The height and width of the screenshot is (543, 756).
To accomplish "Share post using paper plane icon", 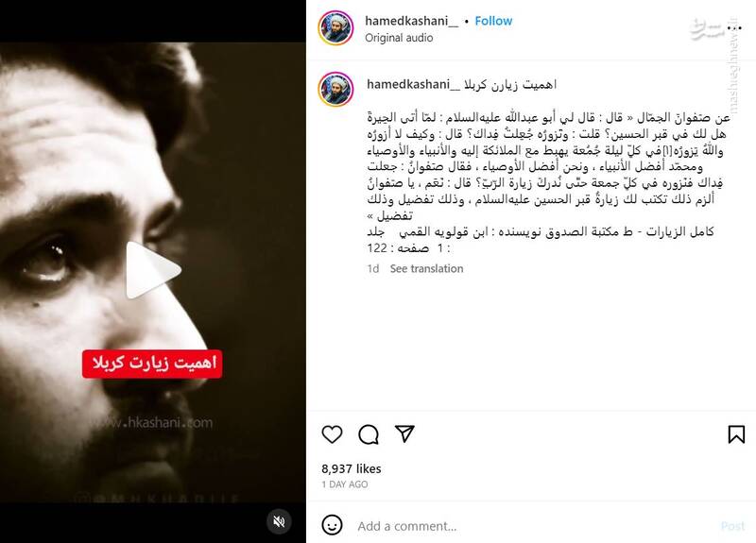I will pos(404,433).
